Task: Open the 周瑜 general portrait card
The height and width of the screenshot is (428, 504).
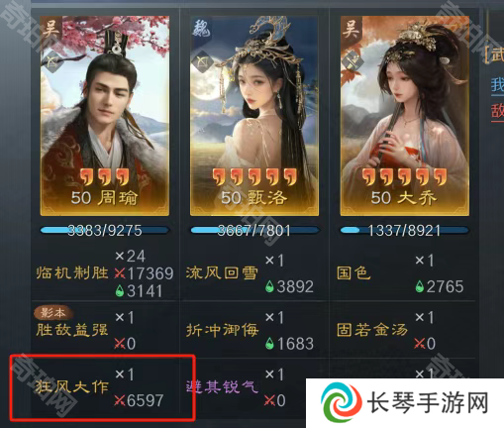Action: tap(105, 116)
